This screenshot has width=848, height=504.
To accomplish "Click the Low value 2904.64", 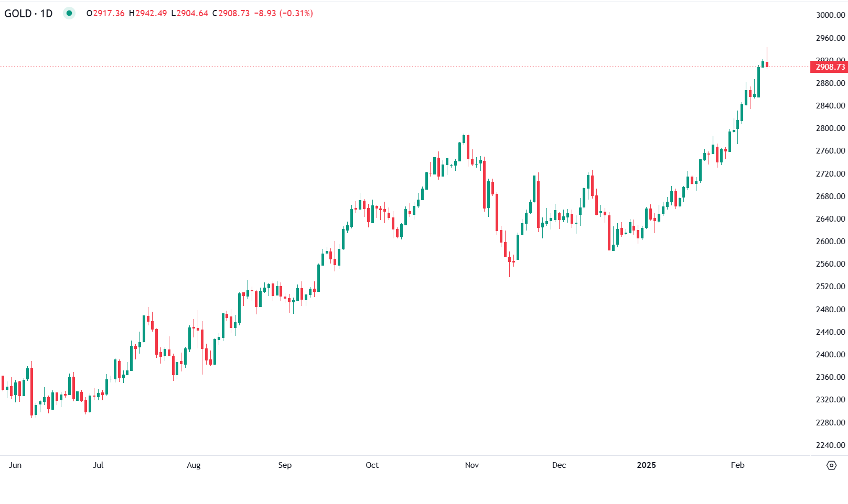I will click(x=192, y=13).
